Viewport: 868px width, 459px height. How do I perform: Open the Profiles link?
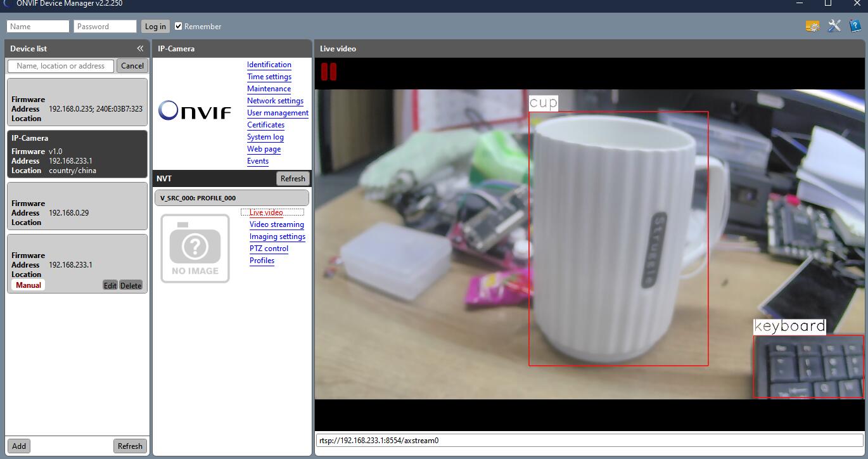tap(262, 261)
